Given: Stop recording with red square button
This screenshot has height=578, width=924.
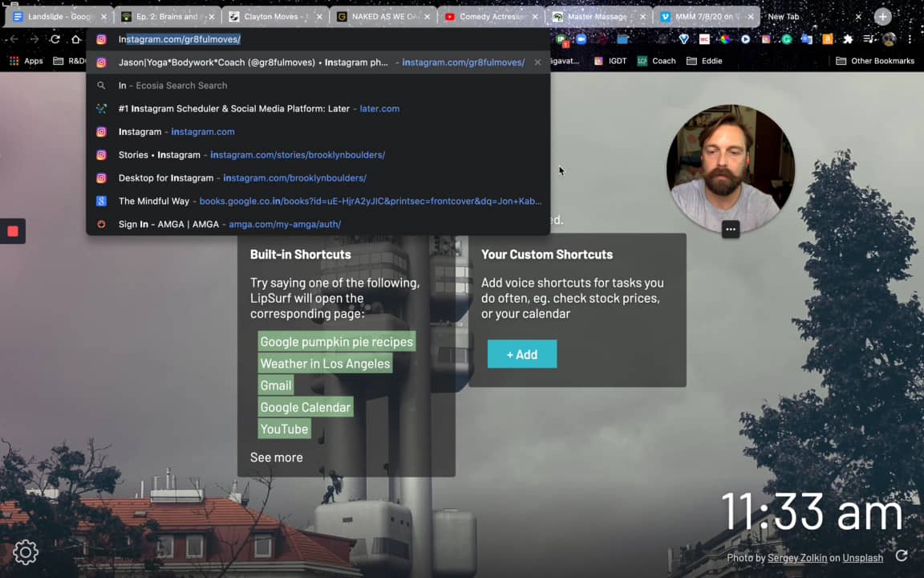Looking at the screenshot, I should (12, 231).
